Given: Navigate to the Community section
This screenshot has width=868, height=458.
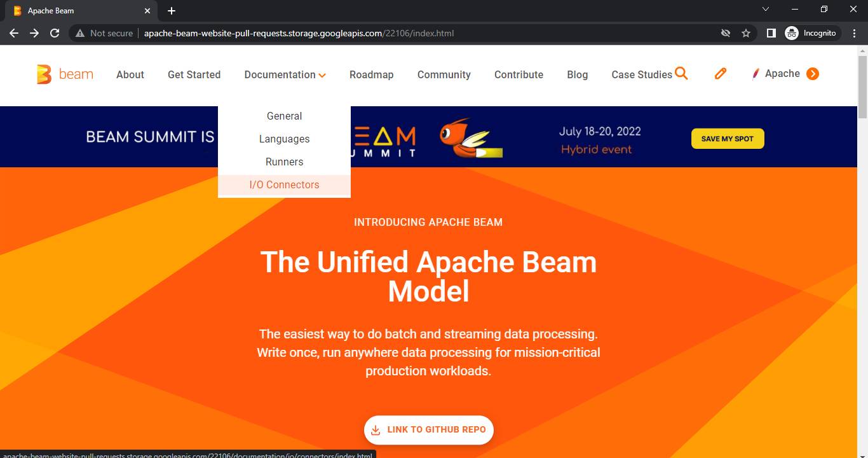Looking at the screenshot, I should [x=444, y=74].
